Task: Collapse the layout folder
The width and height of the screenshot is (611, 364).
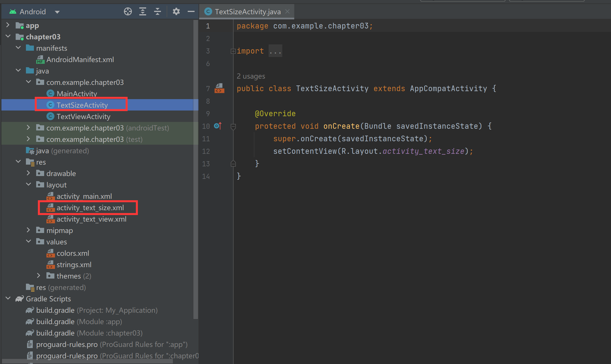Action: tap(28, 185)
